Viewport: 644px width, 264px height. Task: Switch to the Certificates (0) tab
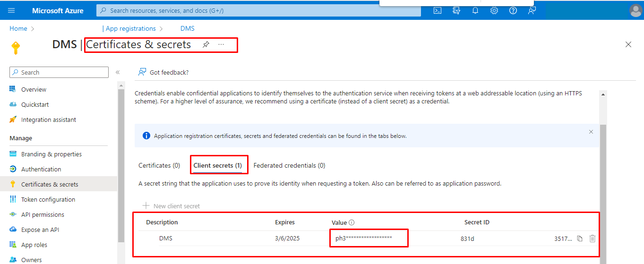pos(159,165)
